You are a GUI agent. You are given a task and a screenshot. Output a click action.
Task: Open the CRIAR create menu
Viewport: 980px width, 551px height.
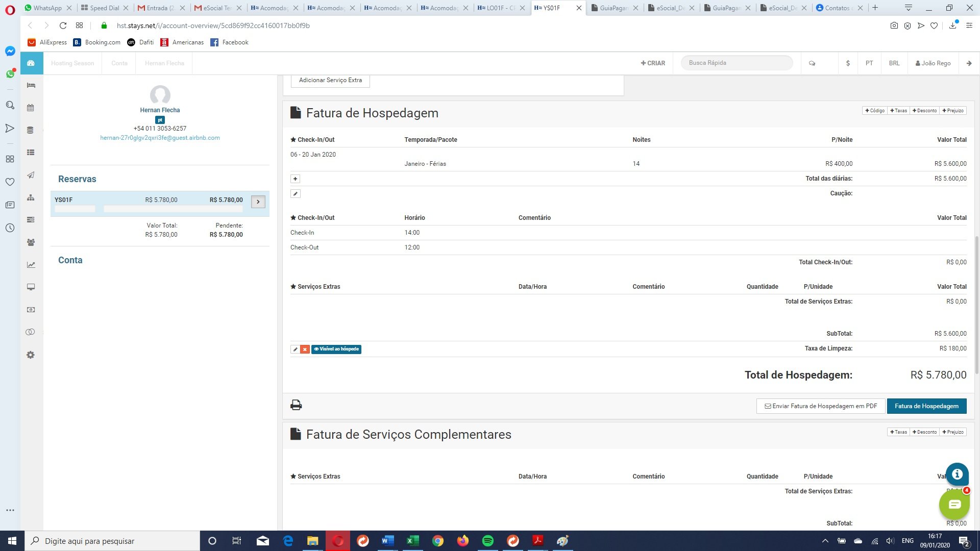[x=653, y=63]
